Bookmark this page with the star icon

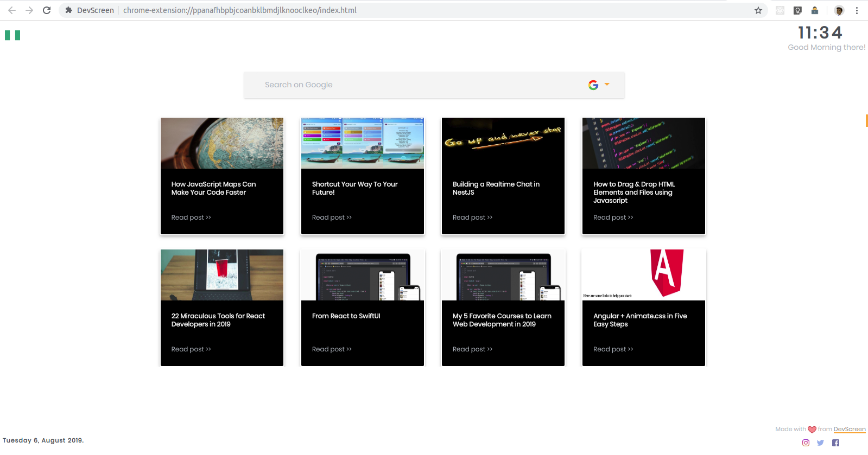[x=758, y=10]
